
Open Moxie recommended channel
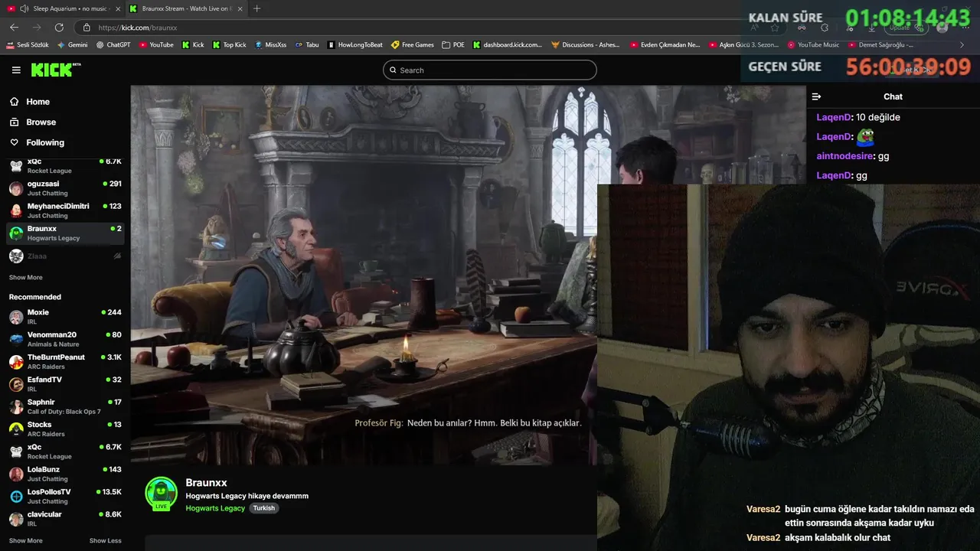[65, 317]
